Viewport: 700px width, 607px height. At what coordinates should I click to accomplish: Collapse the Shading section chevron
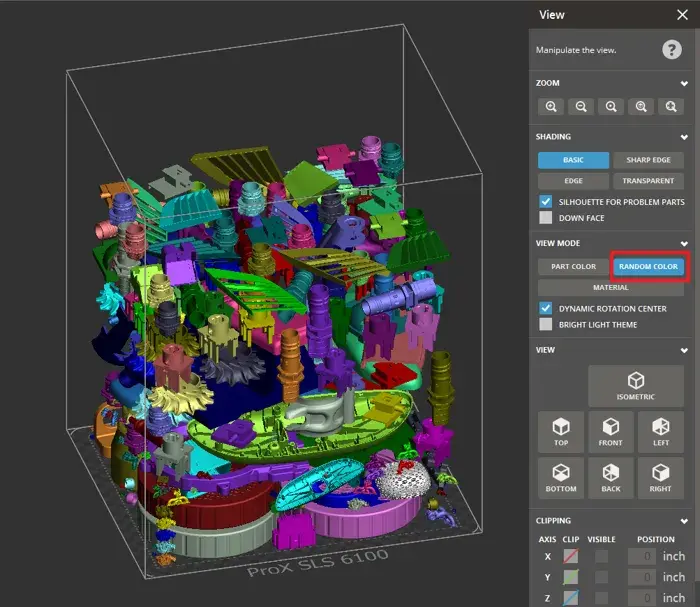pyautogui.click(x=684, y=137)
